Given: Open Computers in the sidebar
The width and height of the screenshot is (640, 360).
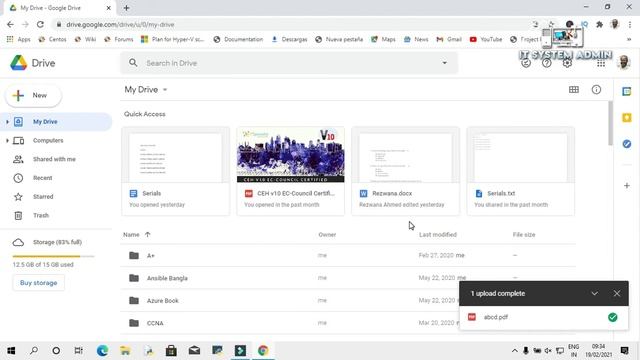Looking at the screenshot, I should (x=48, y=140).
